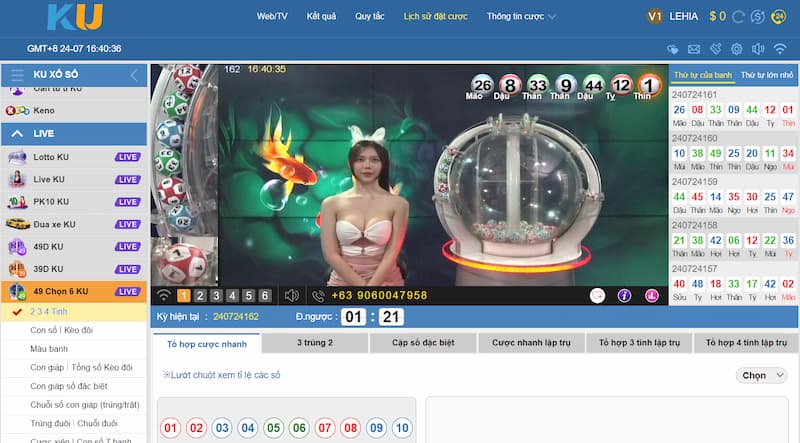Open the Web/TV menu
Image resolution: width=800 pixels, height=443 pixels.
[x=272, y=16]
